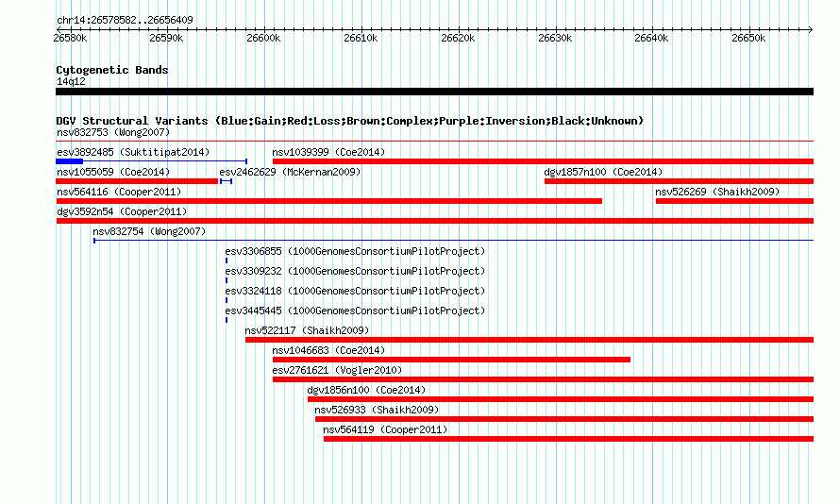
Task: Open esv3445445 (1000GenomesConsortiumPilotProject) label
Action: 355,311
